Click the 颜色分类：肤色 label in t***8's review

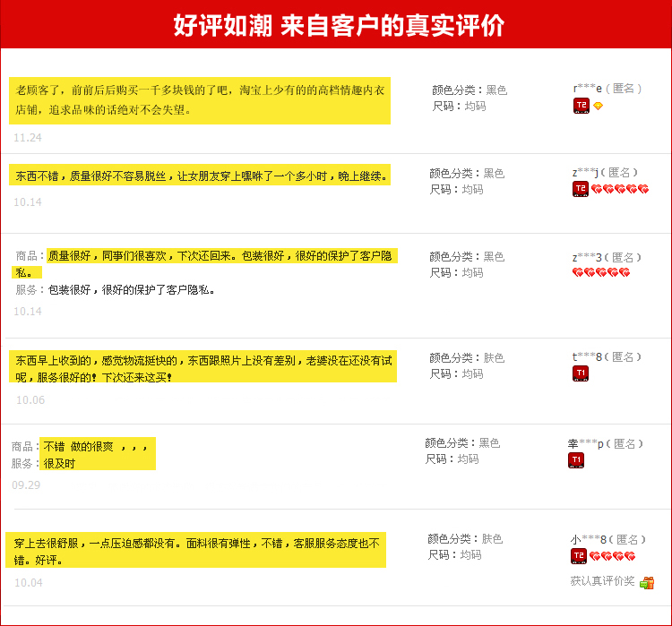pyautogui.click(x=467, y=357)
